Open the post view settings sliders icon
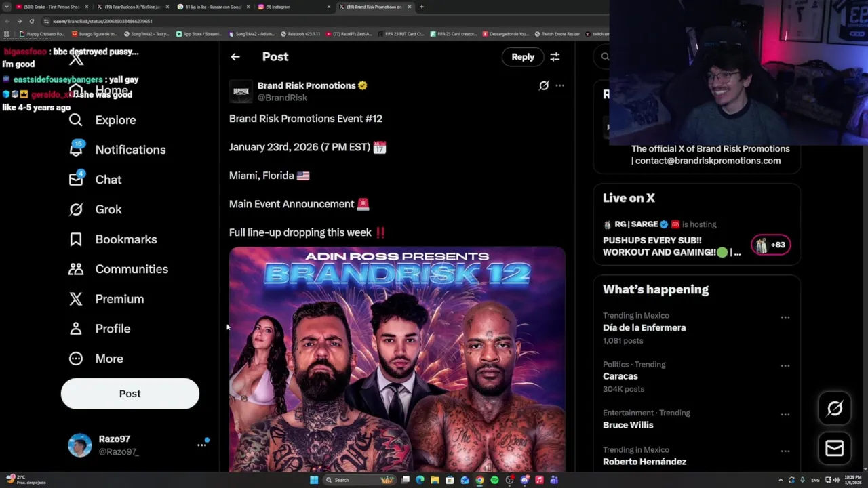Viewport: 868px width, 488px height. pos(555,57)
